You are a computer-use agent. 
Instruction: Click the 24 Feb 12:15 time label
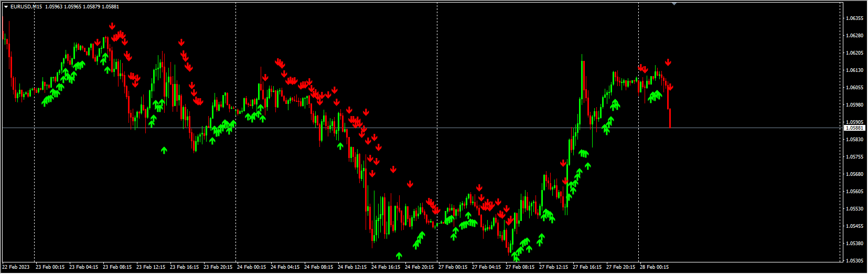point(352,267)
